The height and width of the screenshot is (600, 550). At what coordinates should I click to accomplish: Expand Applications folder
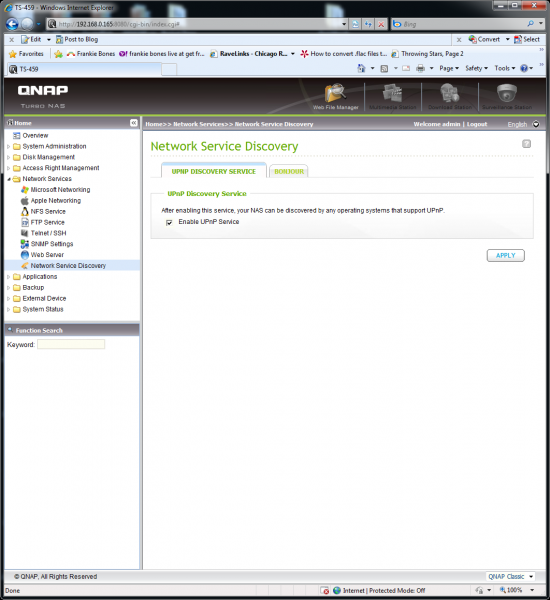[8, 277]
